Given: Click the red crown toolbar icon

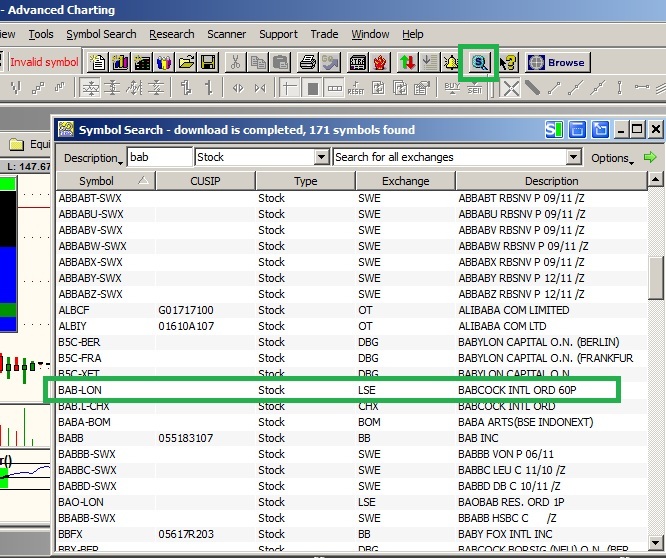Looking at the screenshot, I should [380, 63].
